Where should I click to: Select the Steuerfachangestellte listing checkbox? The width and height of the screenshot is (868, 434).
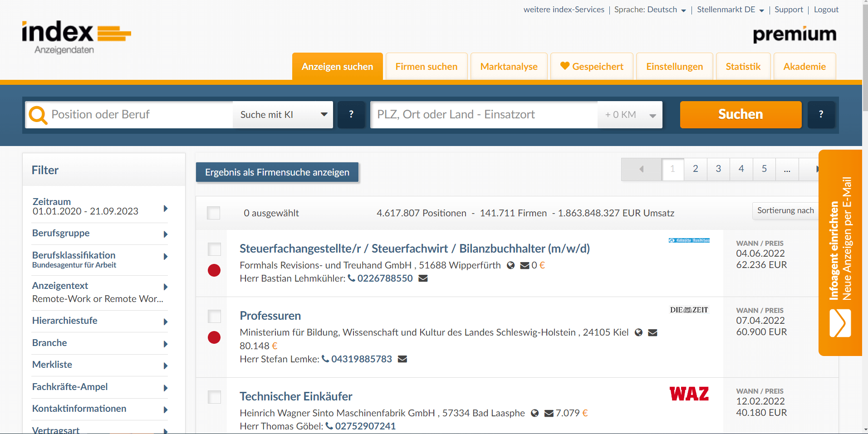pyautogui.click(x=213, y=249)
